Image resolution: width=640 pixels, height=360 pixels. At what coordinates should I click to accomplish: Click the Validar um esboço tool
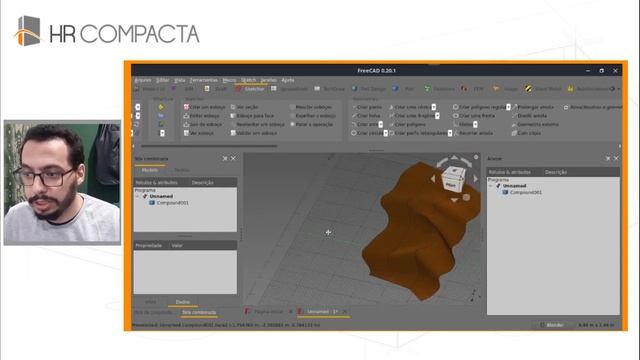253,133
